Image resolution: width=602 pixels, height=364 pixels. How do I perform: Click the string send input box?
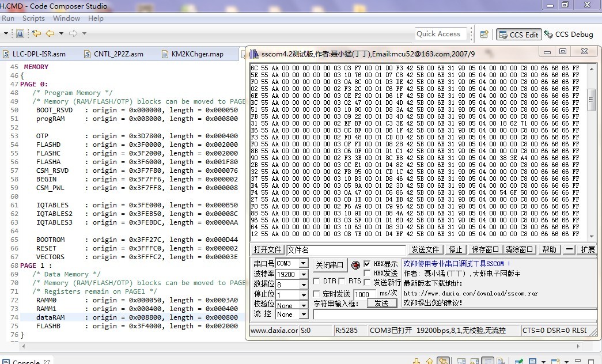click(455, 314)
